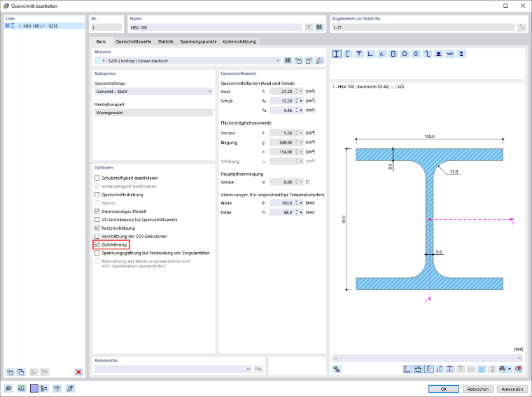532x397 pixels.
Task: Select the circular hollow section icon
Action: 405,54
